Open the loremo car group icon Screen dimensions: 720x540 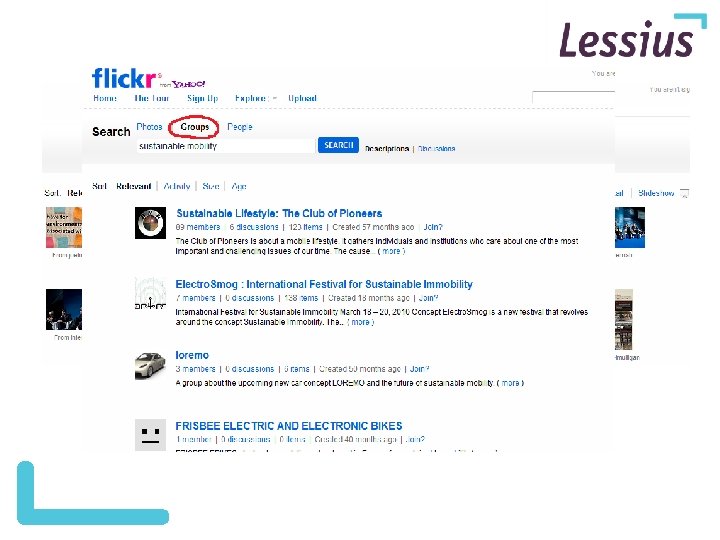coord(150,366)
